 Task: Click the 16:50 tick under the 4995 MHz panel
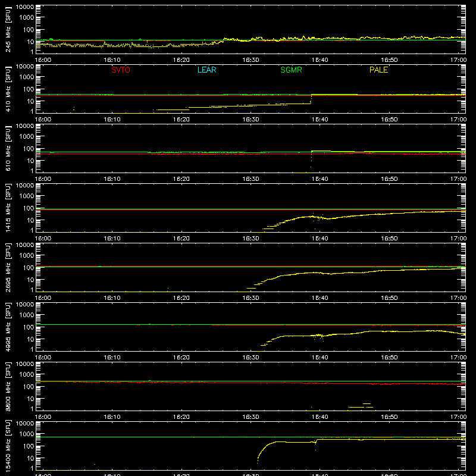[389, 358]
